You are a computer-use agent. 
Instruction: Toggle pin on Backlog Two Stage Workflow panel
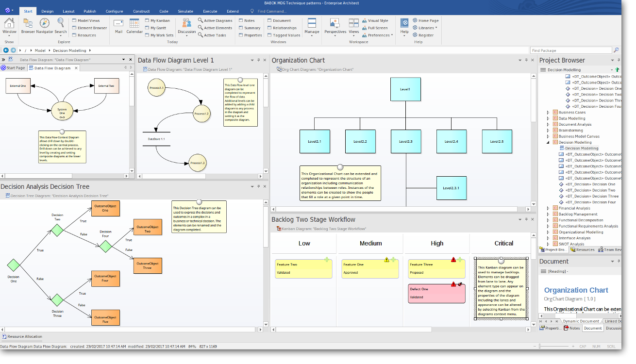click(526, 220)
